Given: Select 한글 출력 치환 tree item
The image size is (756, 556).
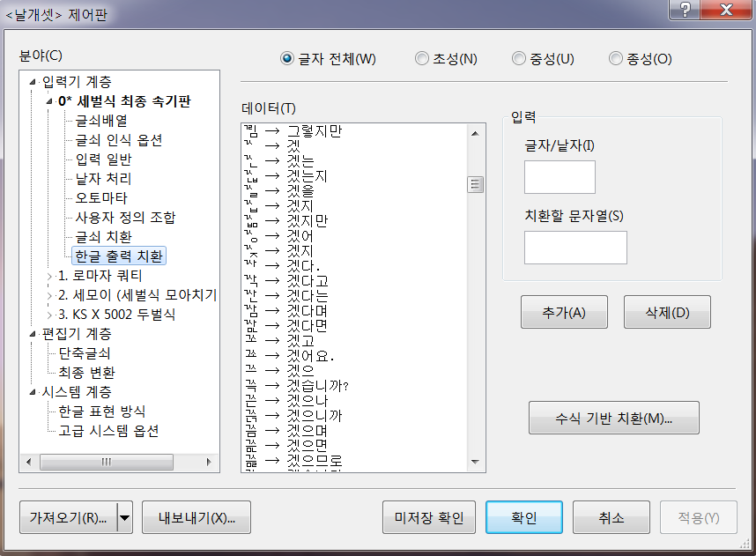Looking at the screenshot, I should click(119, 256).
